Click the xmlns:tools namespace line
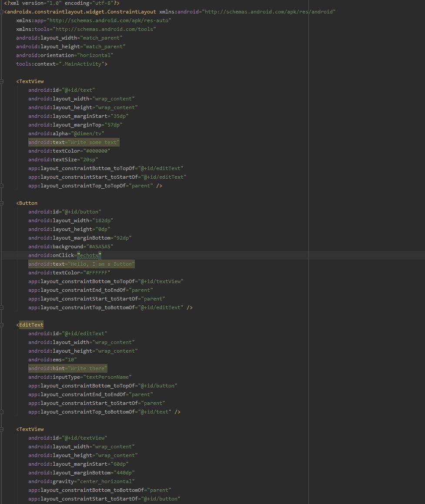 86,29
